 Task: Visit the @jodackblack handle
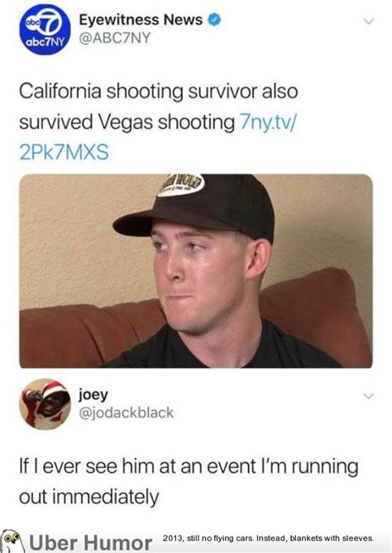127,412
